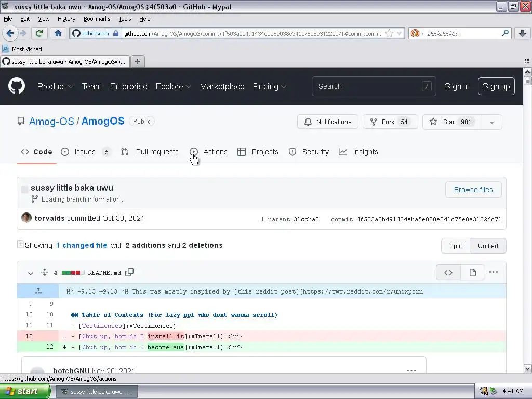Switch to the Issues tab

[x=86, y=152]
